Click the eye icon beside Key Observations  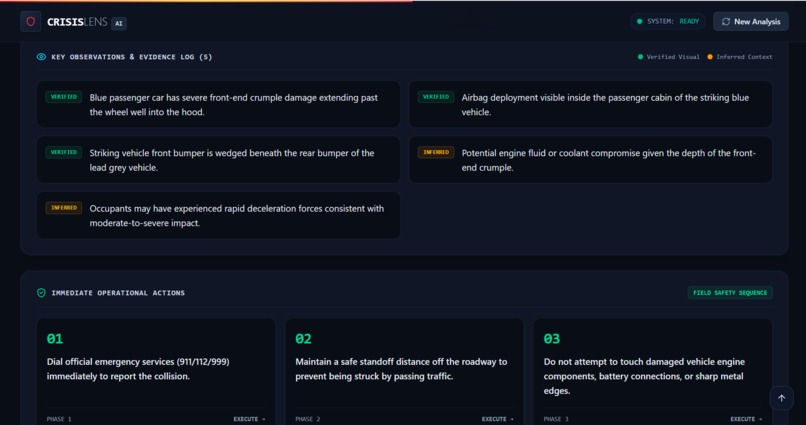click(x=41, y=57)
